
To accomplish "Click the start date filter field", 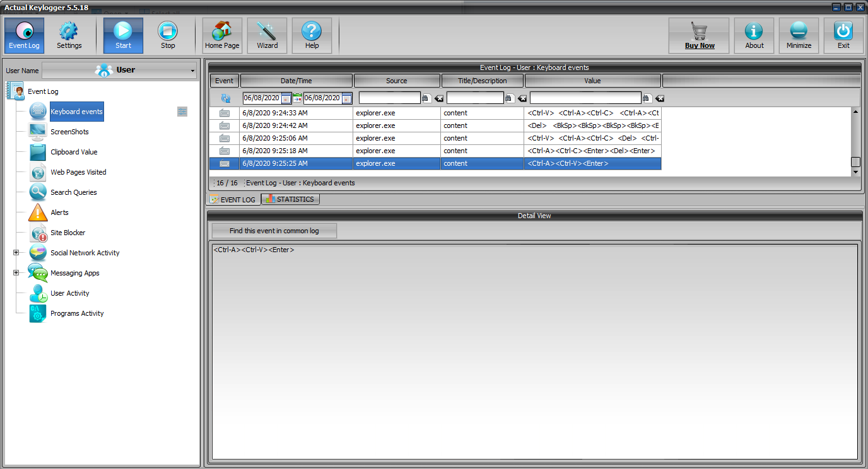I will pos(262,98).
